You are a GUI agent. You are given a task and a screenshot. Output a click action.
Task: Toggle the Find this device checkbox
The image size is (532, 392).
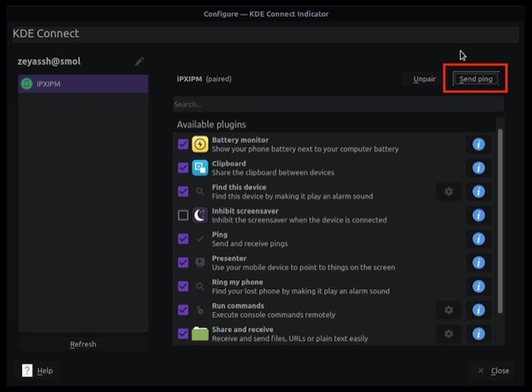(183, 191)
